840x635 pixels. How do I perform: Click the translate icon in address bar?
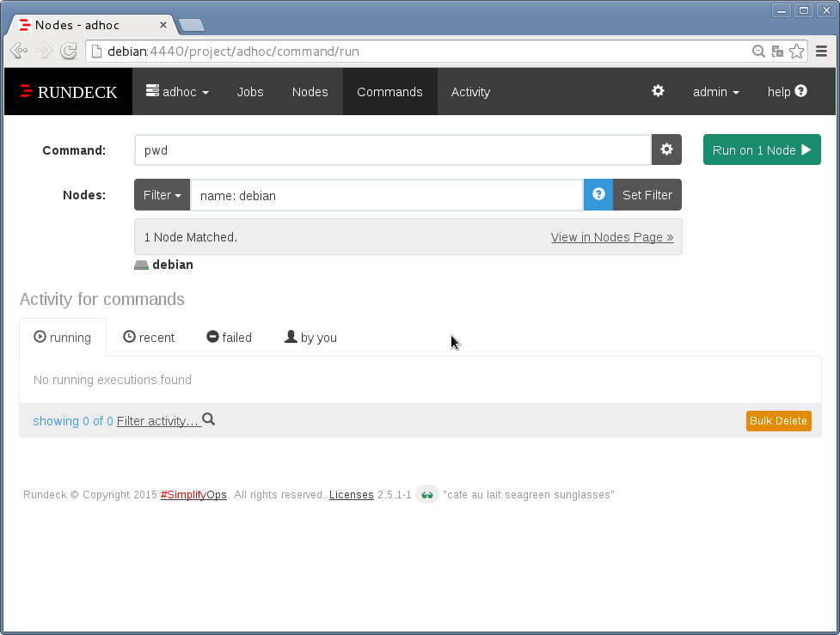tap(776, 52)
